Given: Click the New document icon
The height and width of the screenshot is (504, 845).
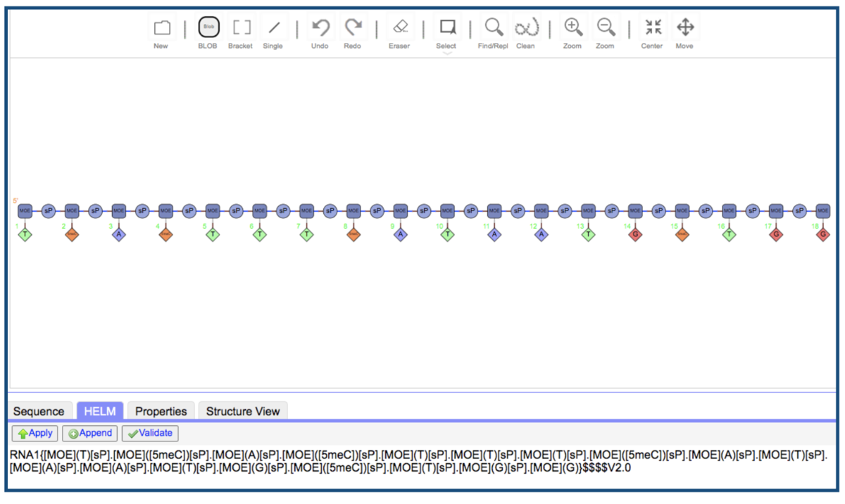Looking at the screenshot, I should pyautogui.click(x=161, y=28).
